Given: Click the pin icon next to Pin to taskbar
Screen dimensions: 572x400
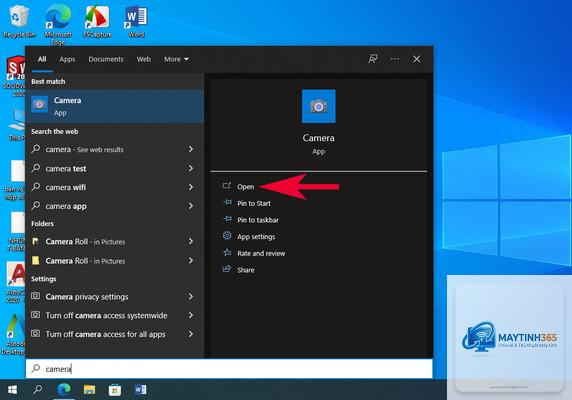Looking at the screenshot, I should tap(227, 219).
